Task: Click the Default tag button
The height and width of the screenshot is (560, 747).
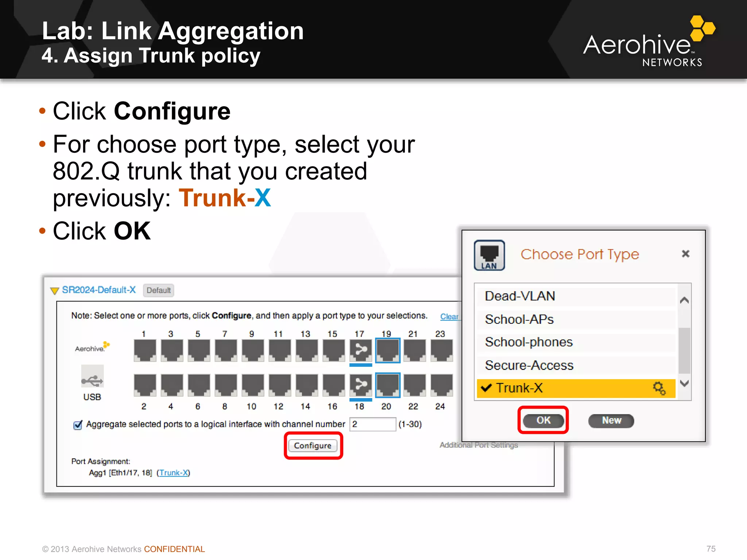Action: [x=159, y=291]
